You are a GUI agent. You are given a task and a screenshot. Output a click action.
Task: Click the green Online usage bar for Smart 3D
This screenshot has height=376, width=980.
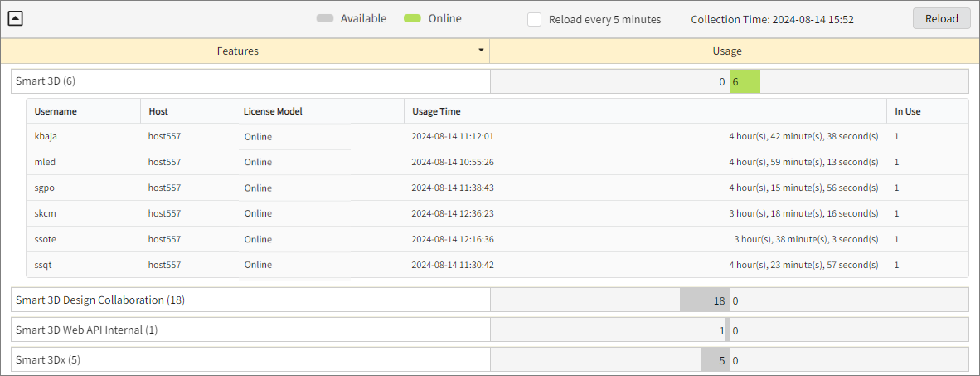click(x=745, y=82)
